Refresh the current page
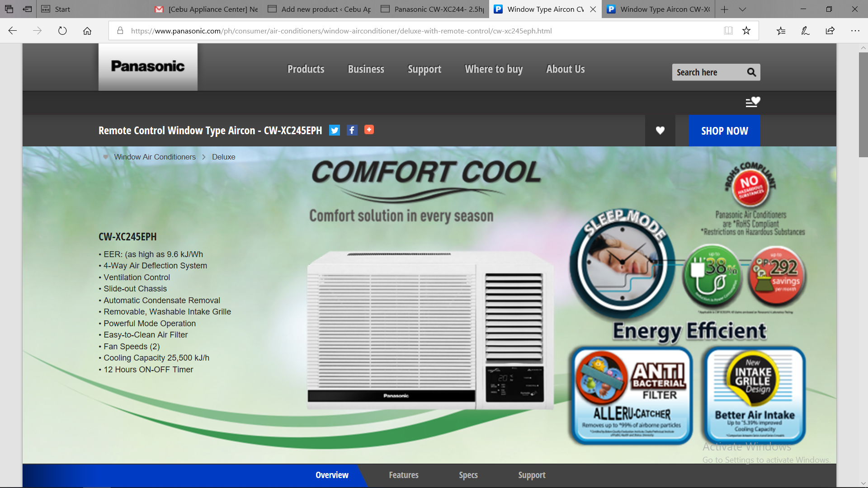 pos(62,31)
